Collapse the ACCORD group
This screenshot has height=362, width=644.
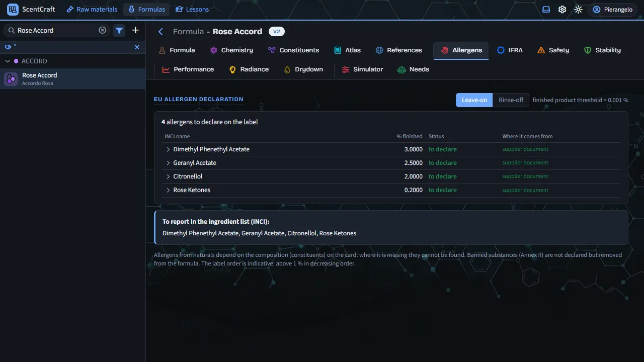(8, 61)
